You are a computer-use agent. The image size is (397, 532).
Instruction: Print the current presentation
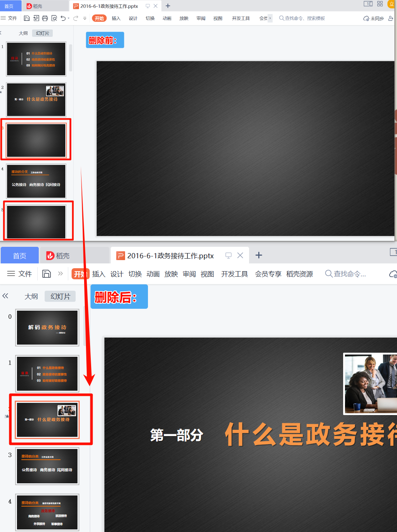pos(45,18)
